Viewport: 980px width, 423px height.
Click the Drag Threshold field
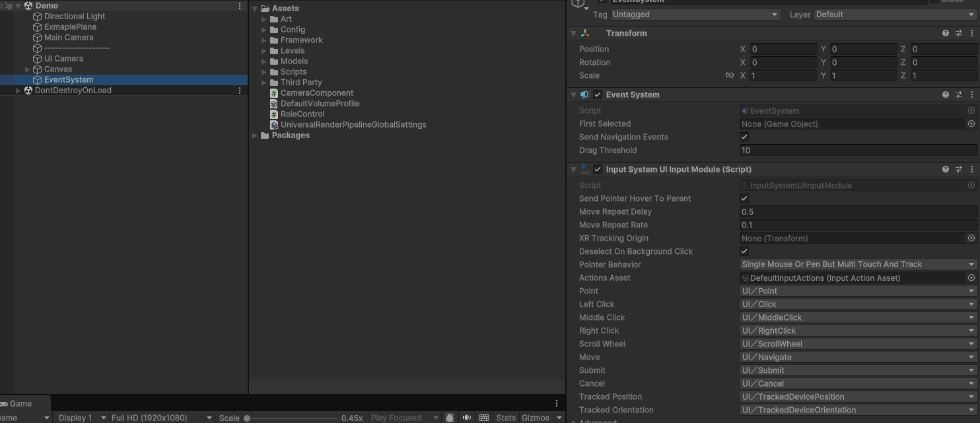[858, 150]
